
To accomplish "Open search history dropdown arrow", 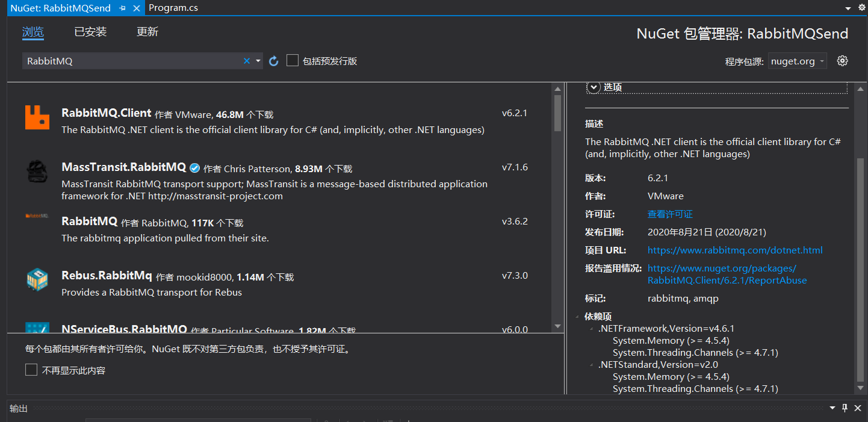I will 258,61.
